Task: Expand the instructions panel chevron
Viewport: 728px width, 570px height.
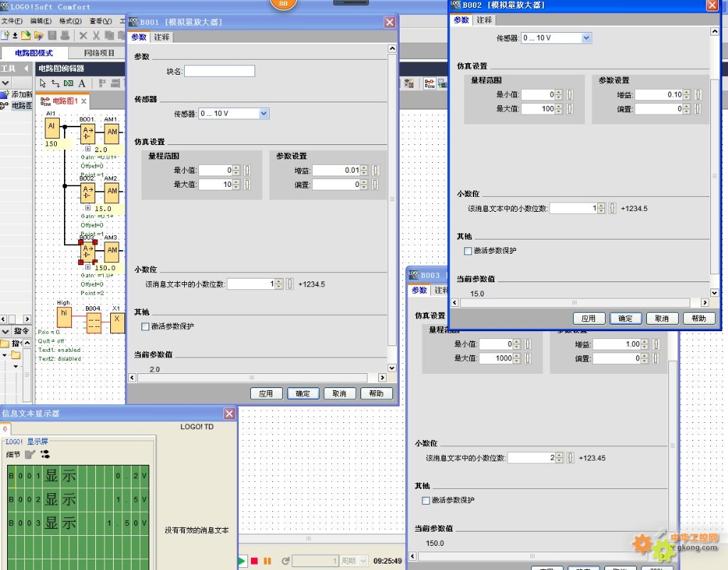Action: point(5,331)
